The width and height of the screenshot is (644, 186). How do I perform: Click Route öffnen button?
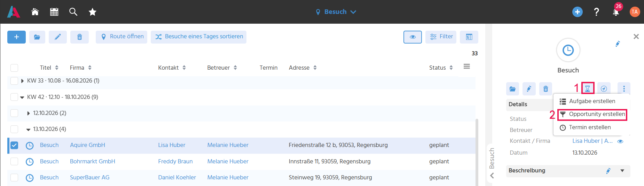click(121, 37)
